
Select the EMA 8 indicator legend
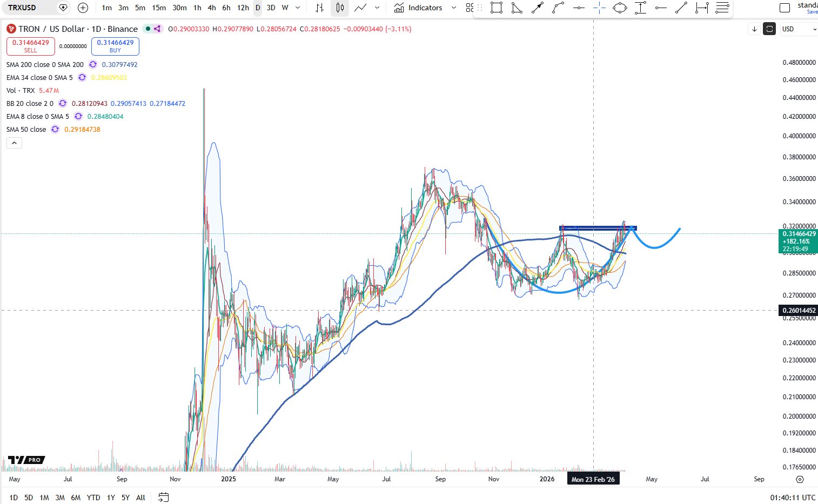tap(38, 116)
